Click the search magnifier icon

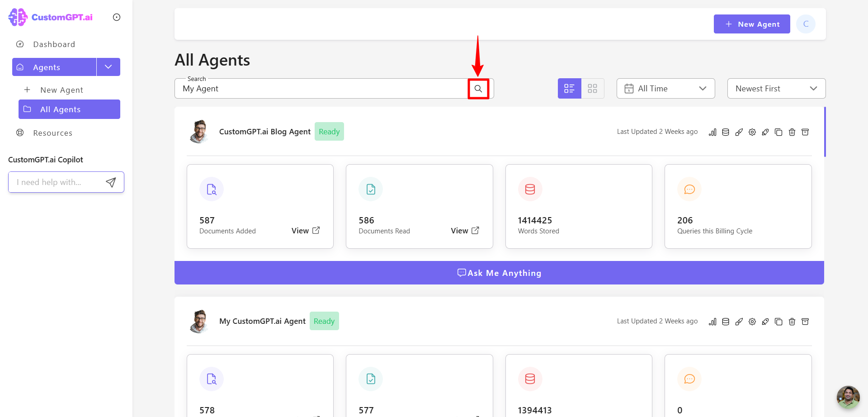click(x=478, y=89)
